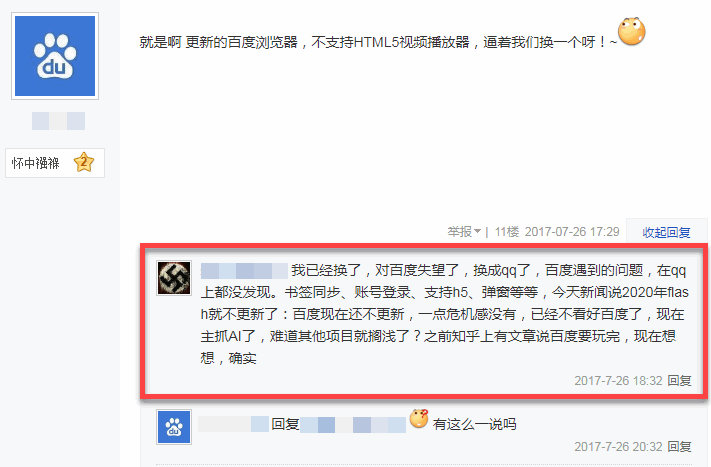Image resolution: width=711 pixels, height=467 pixels.
Task: Click the question-mark emoji in second reply
Action: (x=419, y=418)
